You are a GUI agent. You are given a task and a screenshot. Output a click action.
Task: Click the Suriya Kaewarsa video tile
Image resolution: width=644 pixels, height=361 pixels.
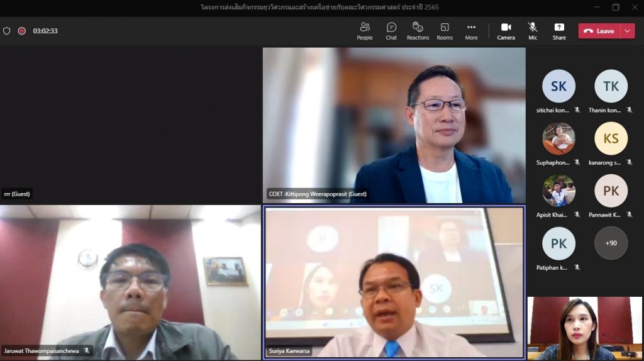[x=394, y=282]
